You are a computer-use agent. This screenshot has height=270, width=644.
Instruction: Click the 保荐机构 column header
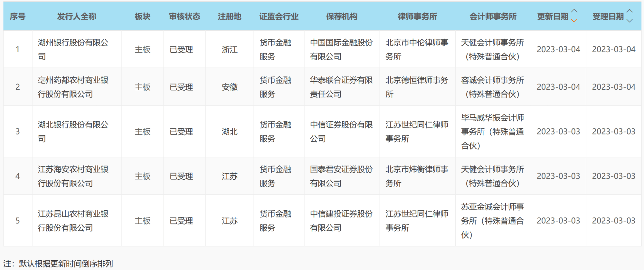coord(342,16)
